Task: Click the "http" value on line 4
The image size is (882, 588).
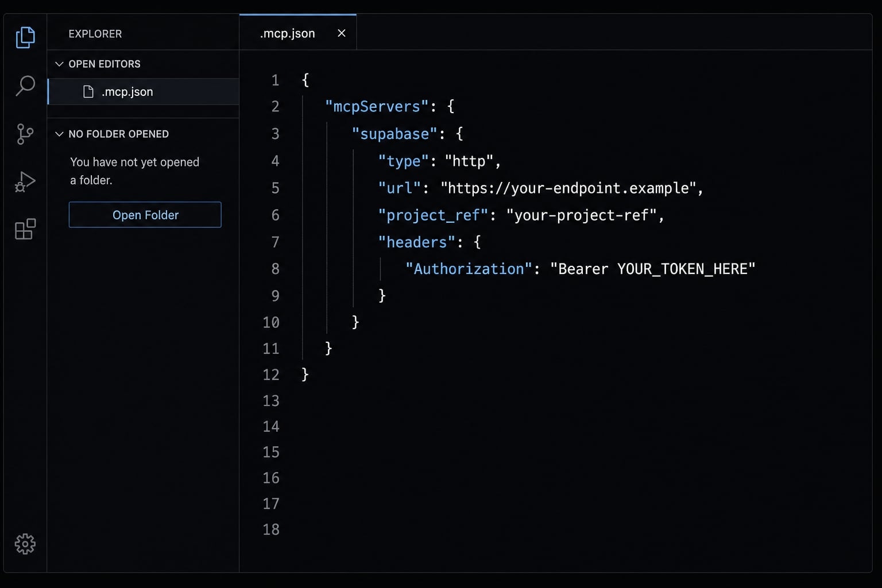Action: 469,161
